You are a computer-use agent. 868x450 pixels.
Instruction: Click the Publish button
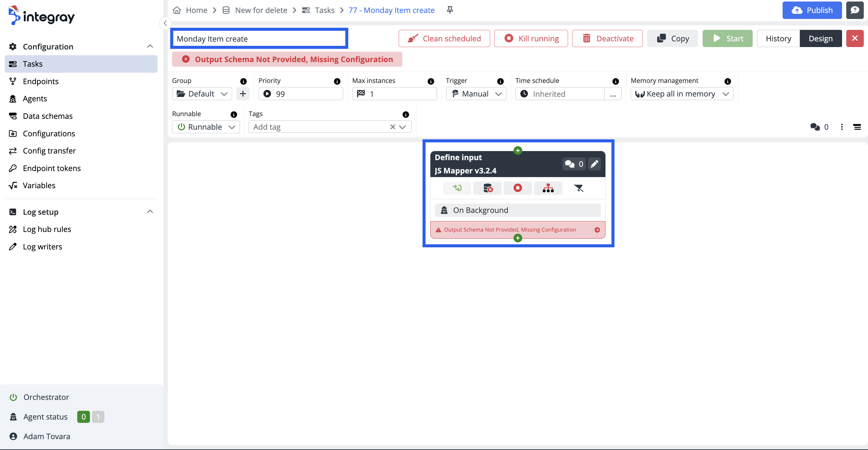coord(812,10)
